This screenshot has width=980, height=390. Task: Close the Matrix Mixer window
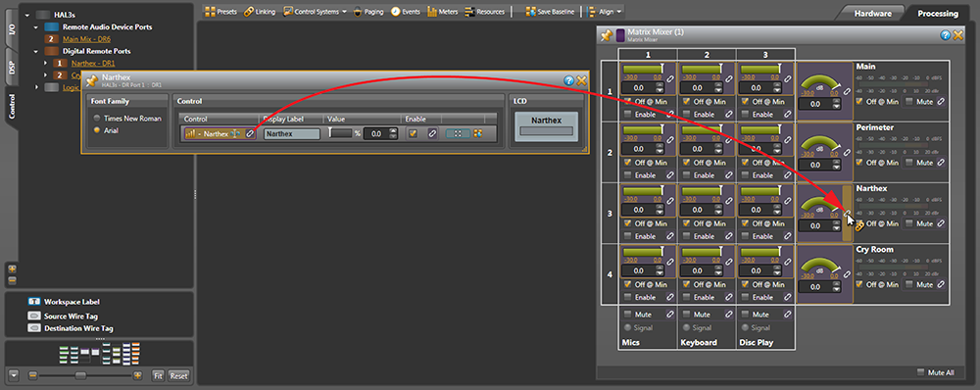click(958, 35)
